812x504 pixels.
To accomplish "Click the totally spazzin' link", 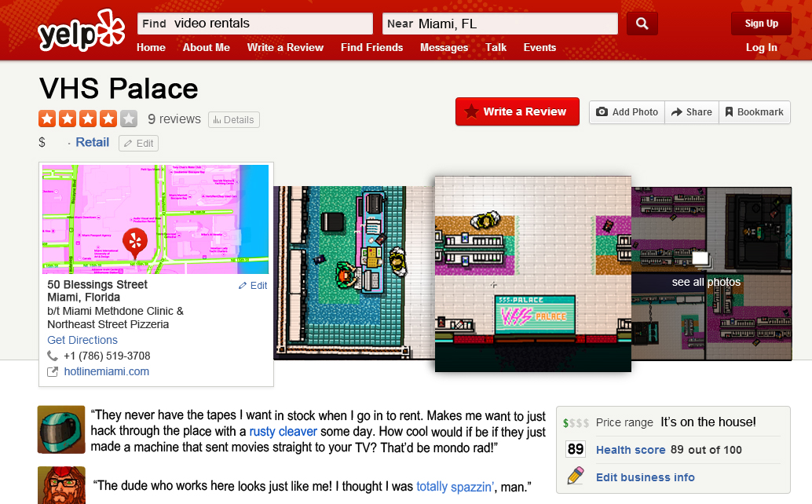I will [x=454, y=487].
